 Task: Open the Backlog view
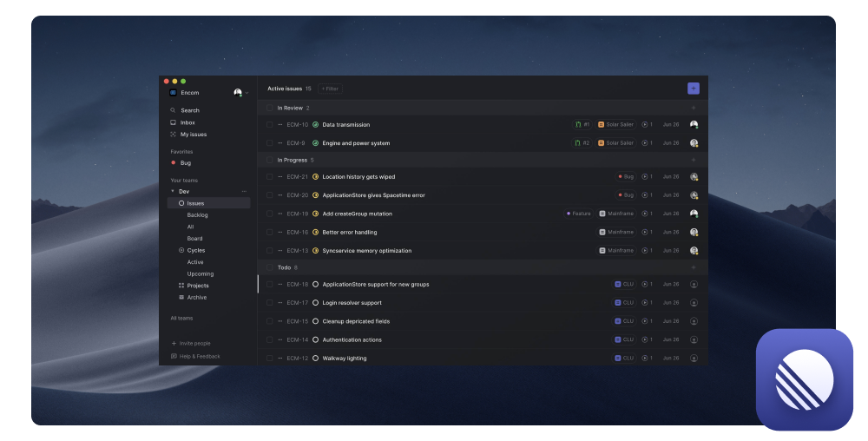point(197,214)
